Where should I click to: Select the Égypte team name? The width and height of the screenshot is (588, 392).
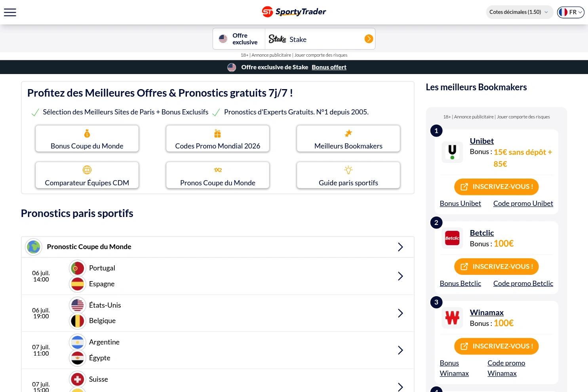coord(100,358)
